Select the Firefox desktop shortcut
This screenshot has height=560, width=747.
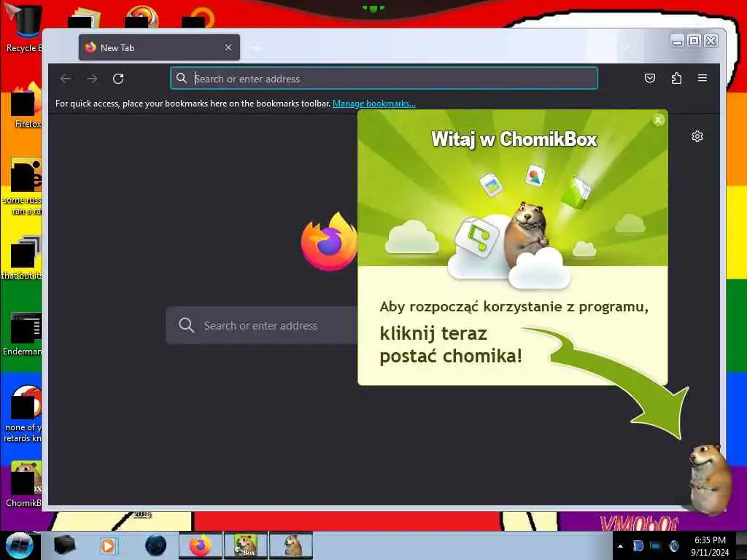(x=27, y=106)
